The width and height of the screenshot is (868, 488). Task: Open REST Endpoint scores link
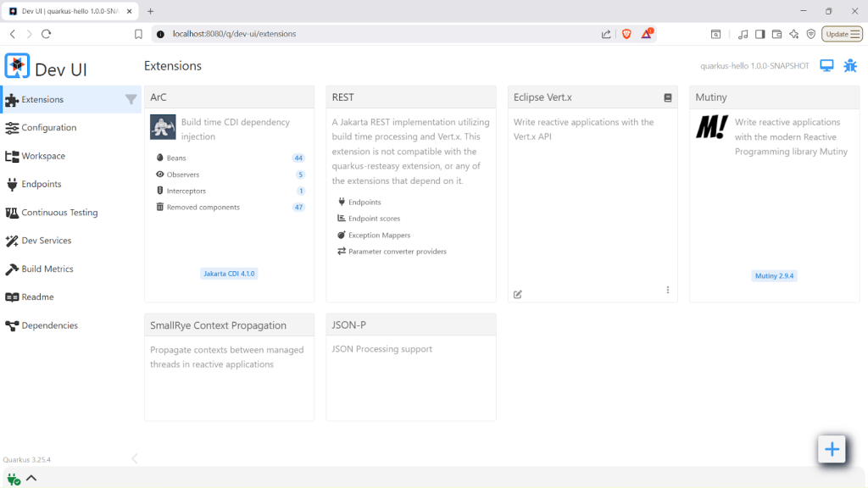374,219
